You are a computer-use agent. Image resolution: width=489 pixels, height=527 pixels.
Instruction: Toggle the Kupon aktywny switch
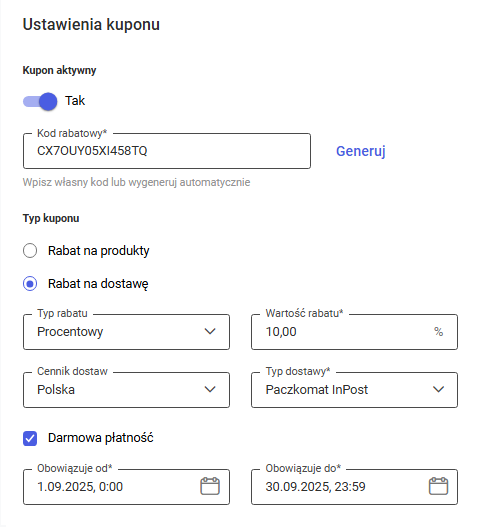(x=40, y=101)
